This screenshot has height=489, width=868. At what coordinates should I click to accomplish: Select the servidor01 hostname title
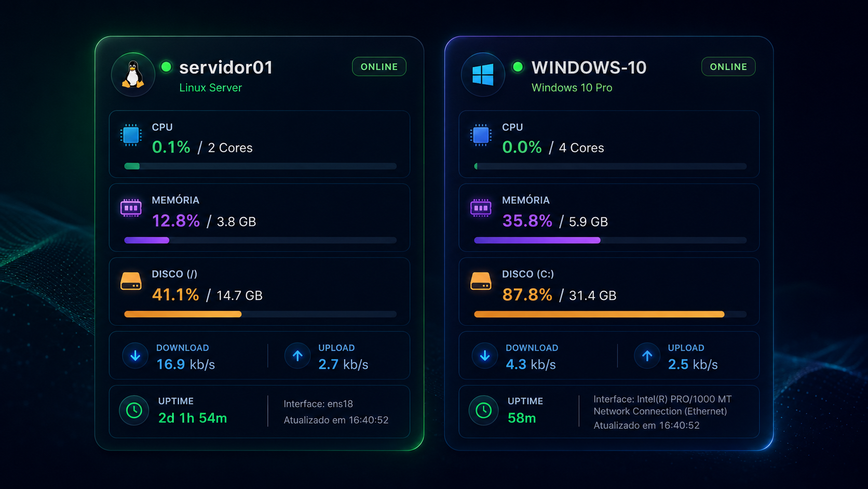tap(226, 68)
